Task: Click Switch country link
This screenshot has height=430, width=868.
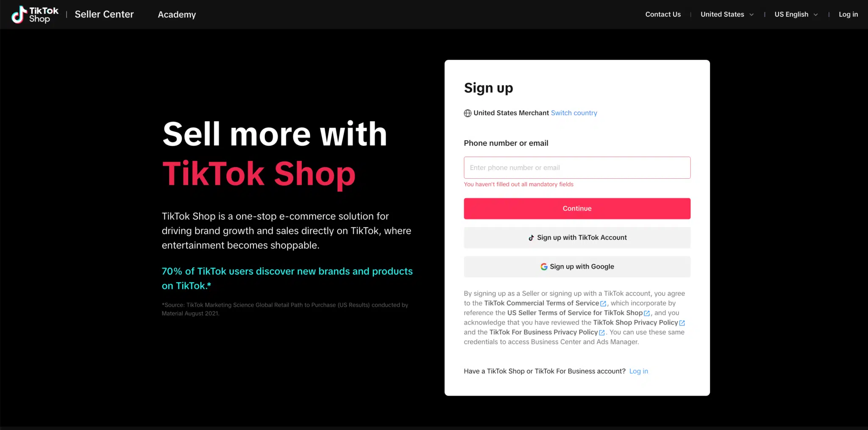Action: 574,113
